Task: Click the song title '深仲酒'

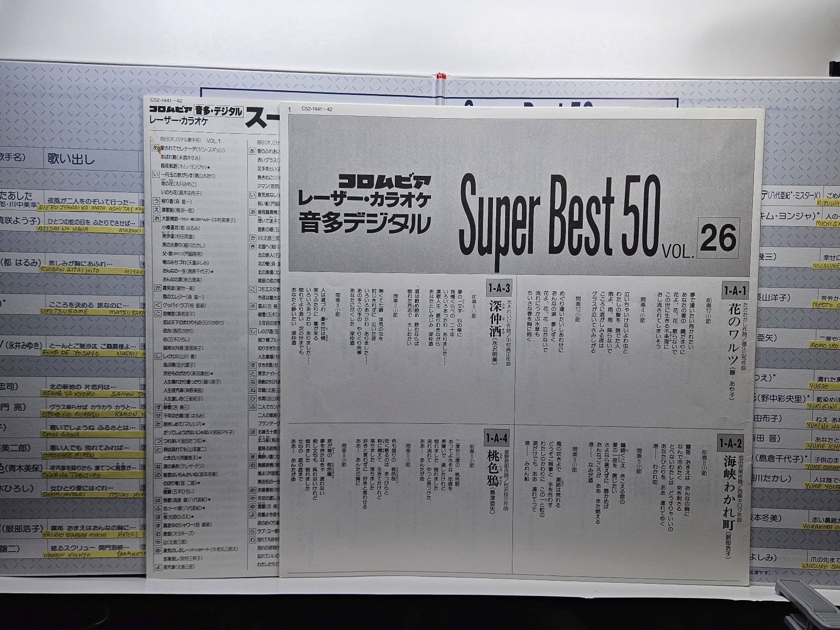Action: [497, 320]
